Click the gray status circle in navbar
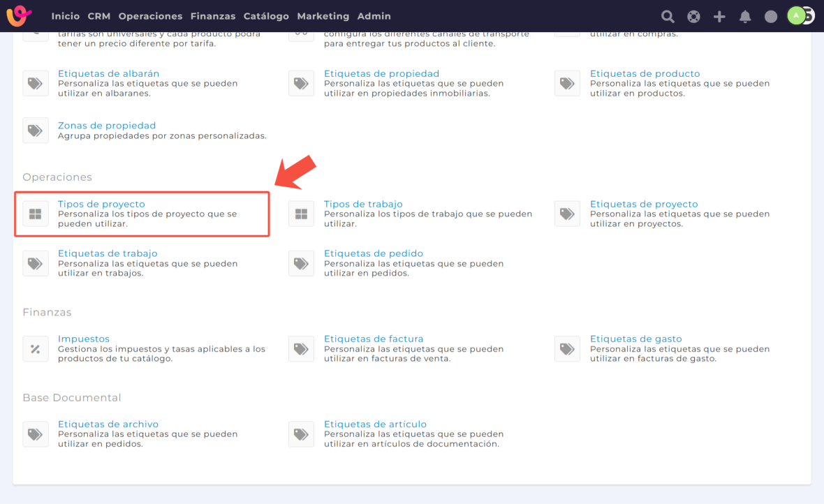The width and height of the screenshot is (824, 504). tap(771, 16)
